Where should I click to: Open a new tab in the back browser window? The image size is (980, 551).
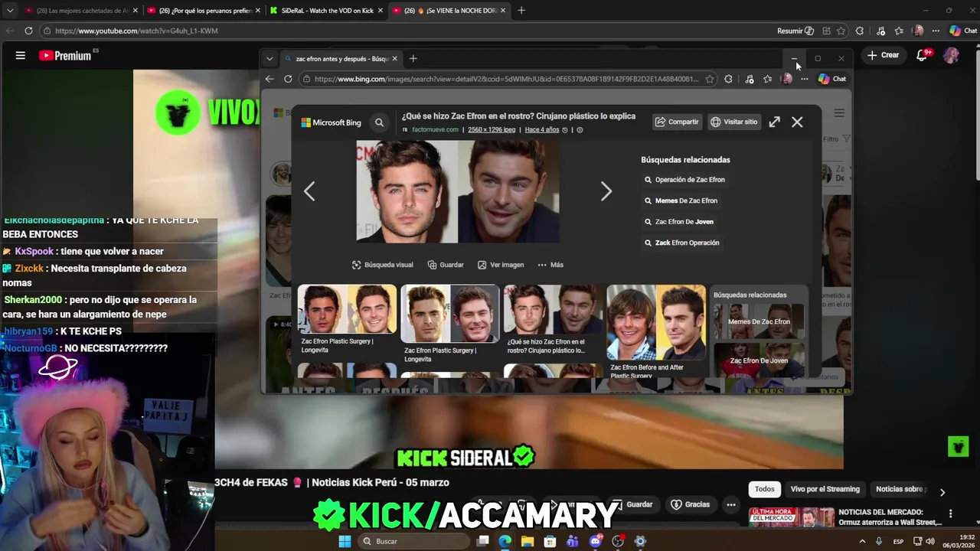coord(521,11)
